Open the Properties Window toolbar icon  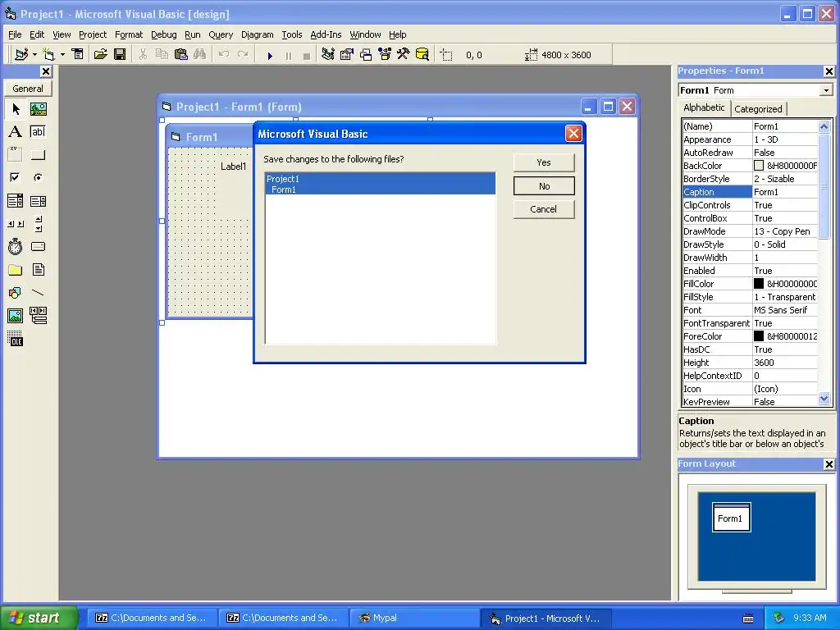(x=347, y=55)
